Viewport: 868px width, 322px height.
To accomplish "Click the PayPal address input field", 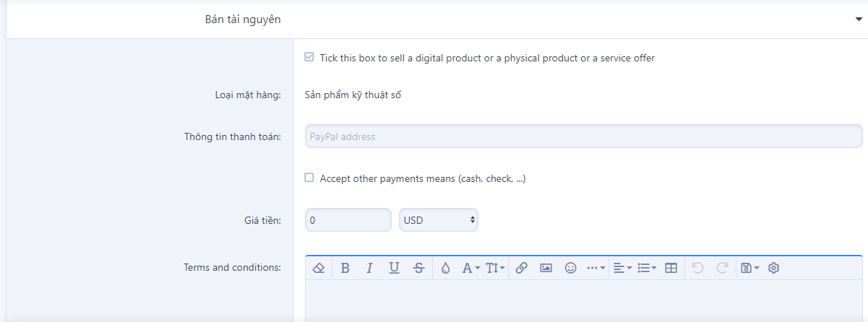I will [583, 136].
